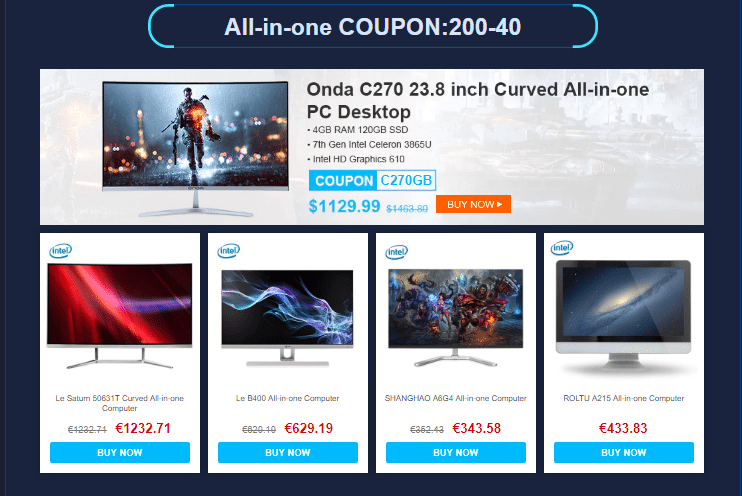
Task: Click BUY NOW under Le B400 computer
Action: [x=288, y=452]
